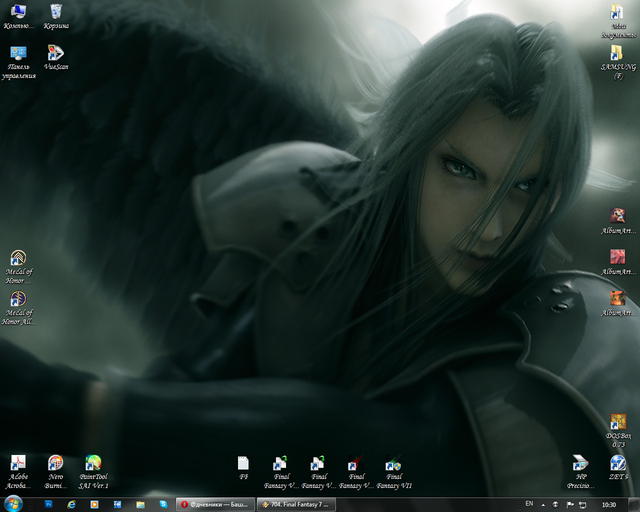Launch the Nero Burning shortcut
This screenshot has width=640, height=512.
[x=56, y=472]
